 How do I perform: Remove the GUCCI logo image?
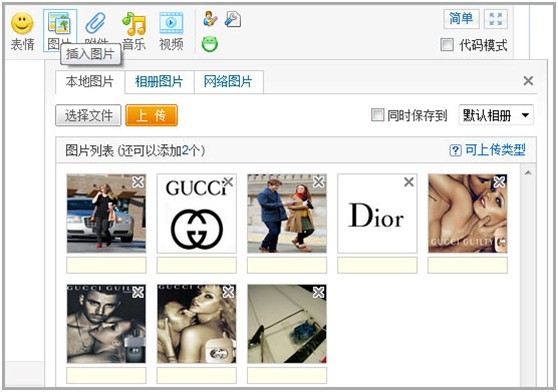(228, 182)
